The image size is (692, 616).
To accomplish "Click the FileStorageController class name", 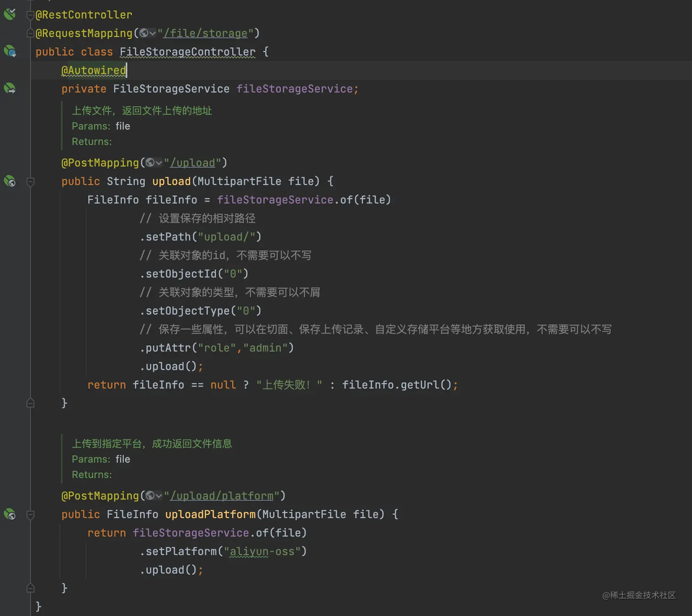I will (188, 52).
